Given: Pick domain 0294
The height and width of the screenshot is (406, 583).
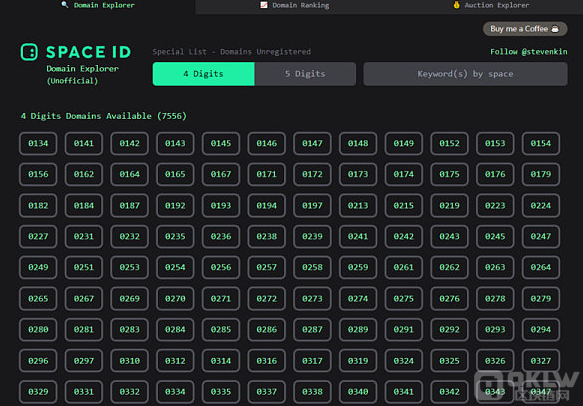Looking at the screenshot, I should (x=541, y=329).
